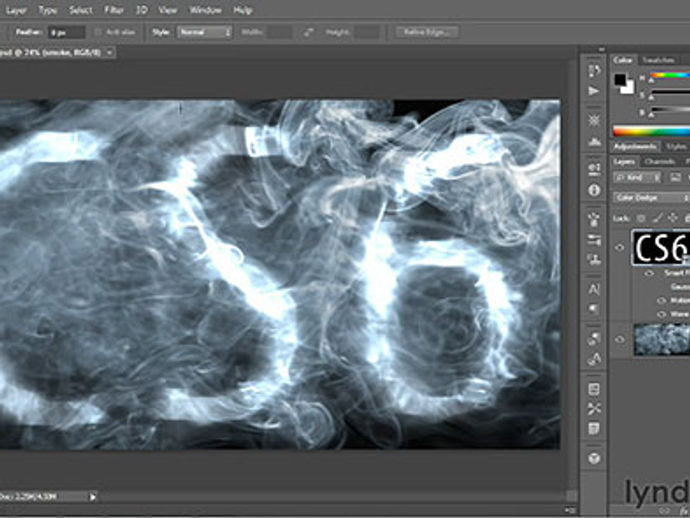
Task: Open the Help menu
Action: tap(242, 10)
